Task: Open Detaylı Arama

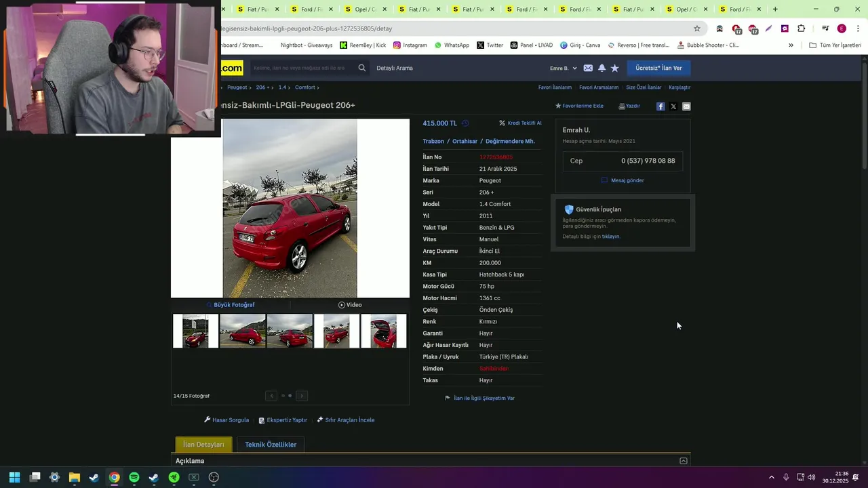Action: point(395,68)
